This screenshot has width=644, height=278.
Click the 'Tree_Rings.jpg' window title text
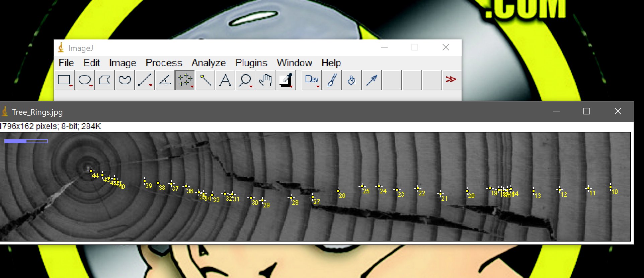point(37,112)
